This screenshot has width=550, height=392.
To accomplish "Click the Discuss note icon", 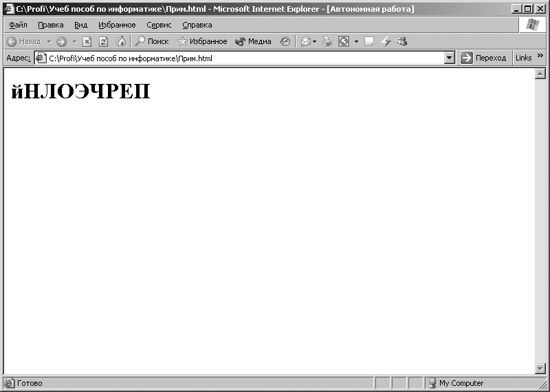I will (369, 41).
